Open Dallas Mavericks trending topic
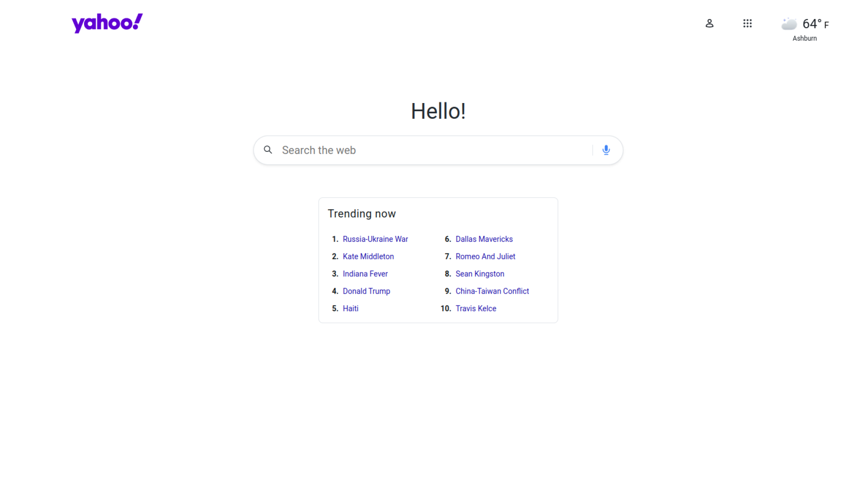 [484, 239]
